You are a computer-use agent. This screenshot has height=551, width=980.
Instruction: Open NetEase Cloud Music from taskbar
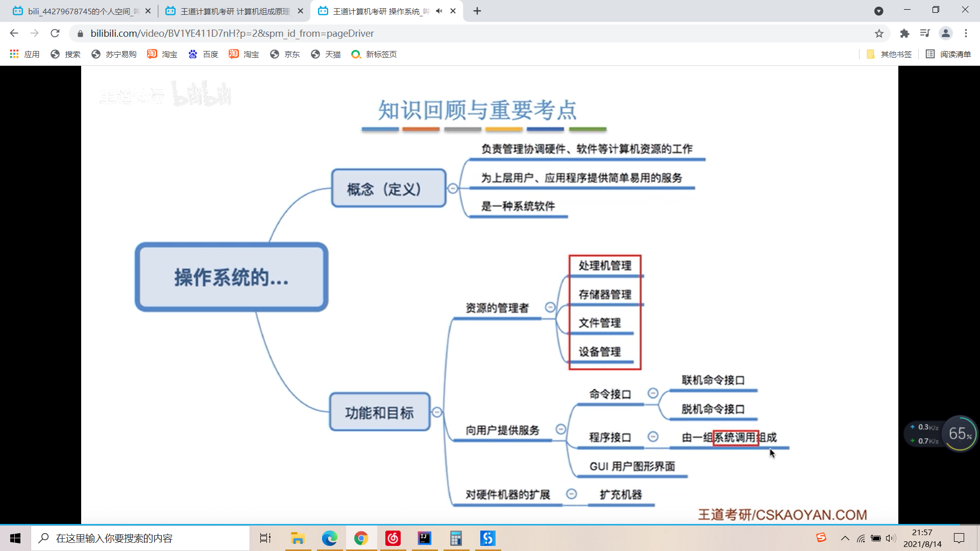click(x=393, y=538)
